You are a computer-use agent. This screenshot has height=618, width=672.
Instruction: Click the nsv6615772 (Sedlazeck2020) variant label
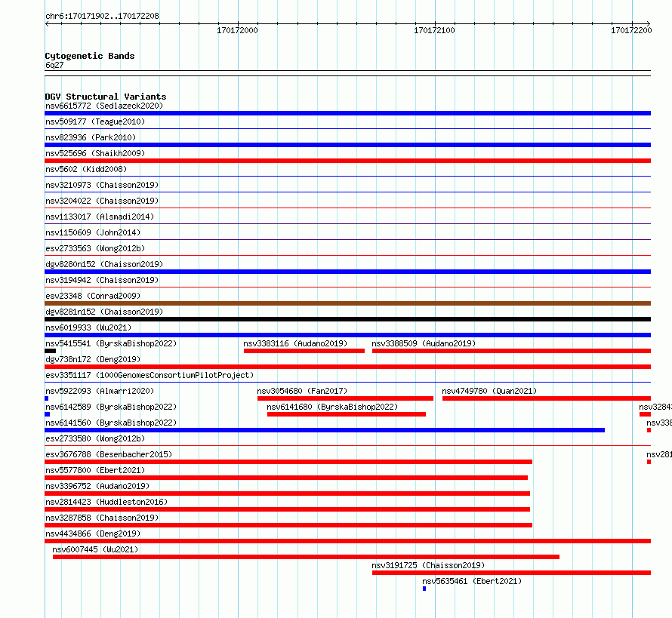click(x=104, y=106)
